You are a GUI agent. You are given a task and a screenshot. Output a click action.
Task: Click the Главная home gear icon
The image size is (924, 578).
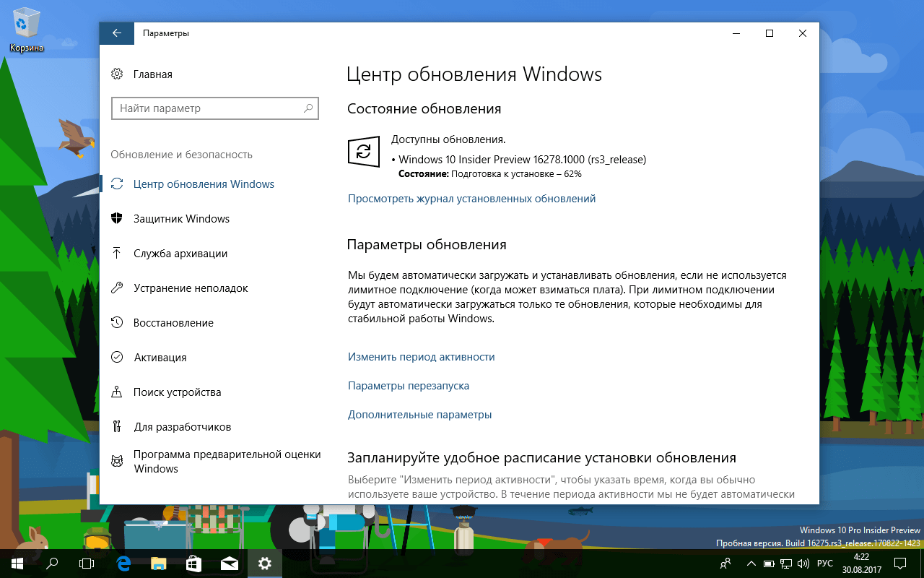click(117, 74)
